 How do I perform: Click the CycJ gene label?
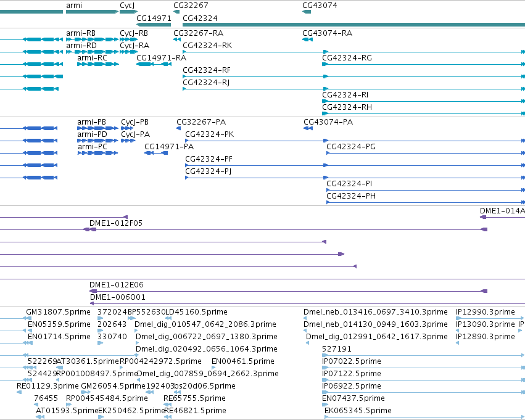tap(127, 6)
